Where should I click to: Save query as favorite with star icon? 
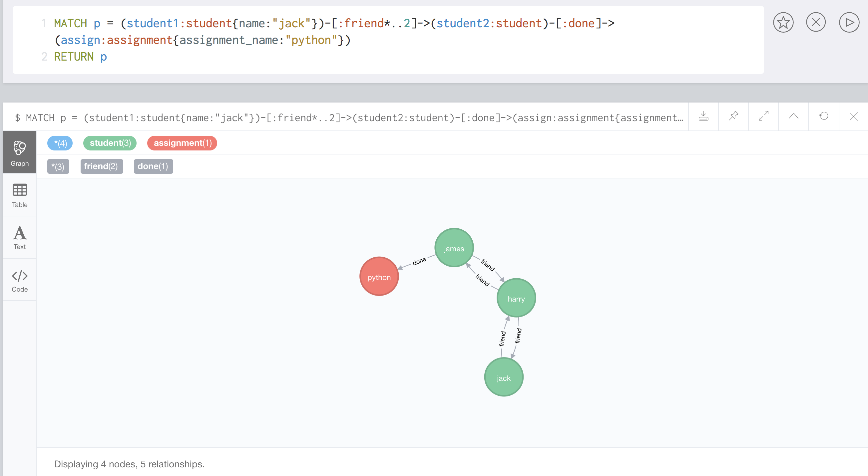click(x=783, y=23)
